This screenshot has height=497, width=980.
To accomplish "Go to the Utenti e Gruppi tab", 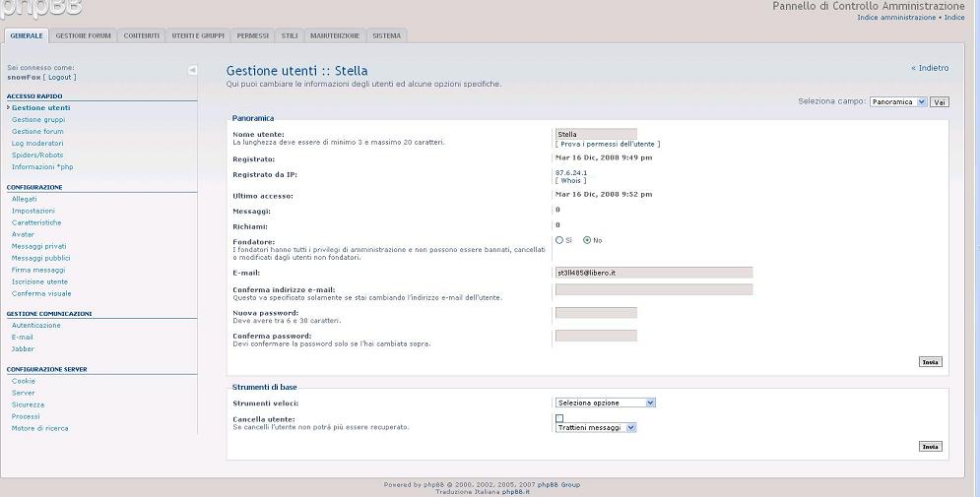I will pos(198,35).
